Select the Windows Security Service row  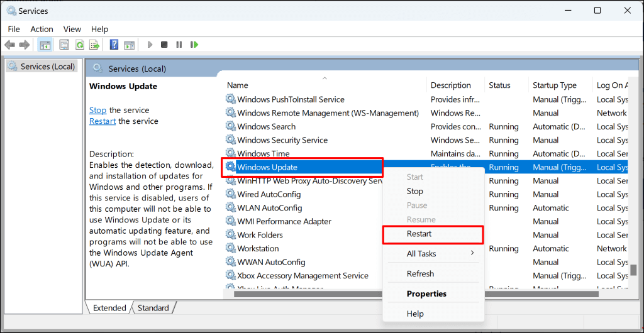click(426, 140)
